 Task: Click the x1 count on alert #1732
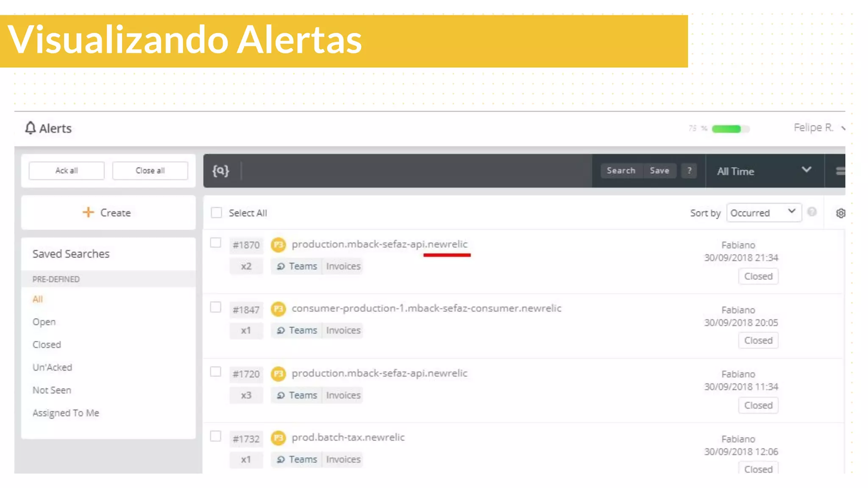pos(246,460)
